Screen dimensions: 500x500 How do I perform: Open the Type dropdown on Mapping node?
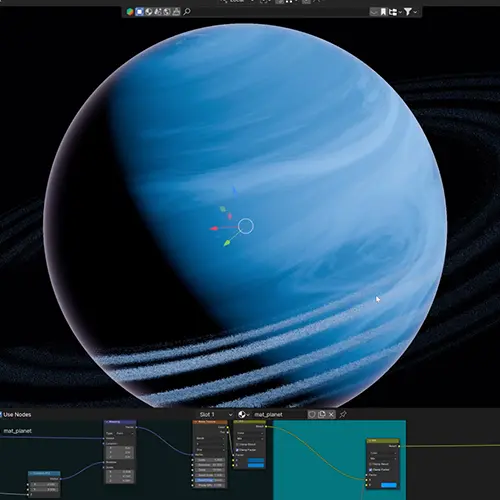pos(125,433)
